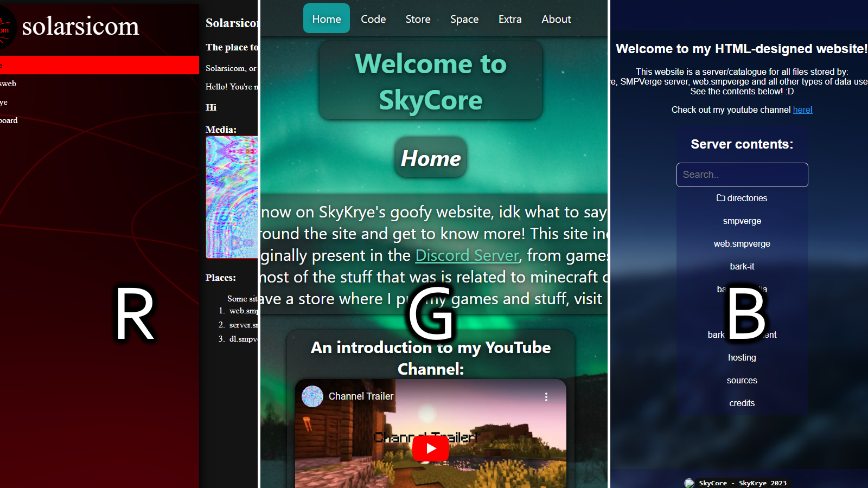
Task: Open the Extra tab in SkyCore navbar
Action: tap(510, 18)
